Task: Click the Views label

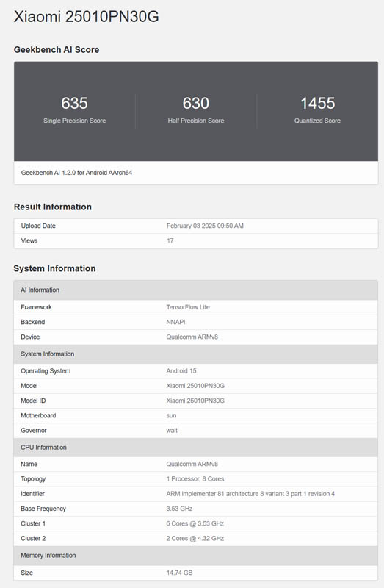Action: coord(29,241)
